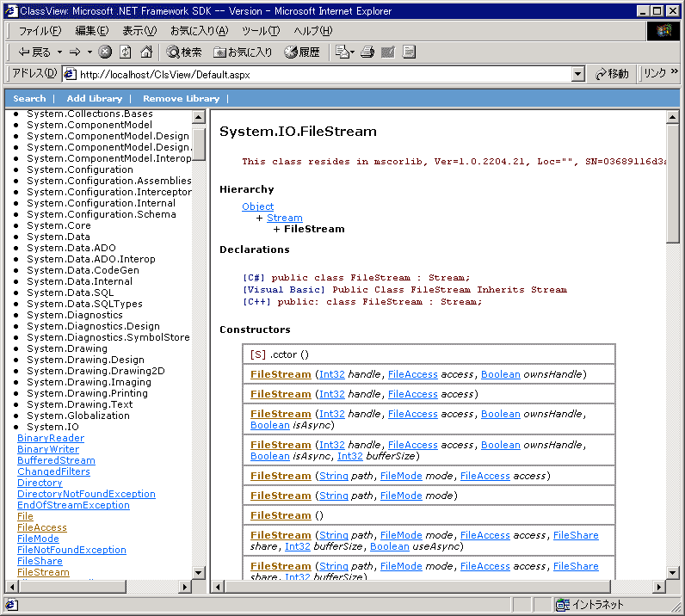685x616 pixels.
Task: Click the Remove Library link
Action: (181, 99)
